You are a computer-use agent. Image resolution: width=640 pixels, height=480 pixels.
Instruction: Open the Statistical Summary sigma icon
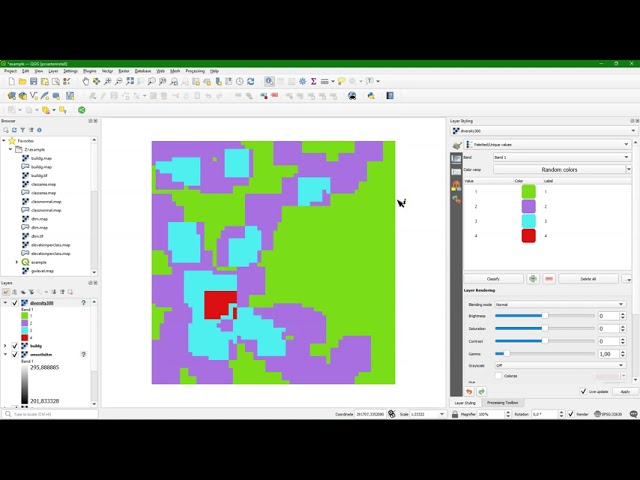tap(313, 81)
